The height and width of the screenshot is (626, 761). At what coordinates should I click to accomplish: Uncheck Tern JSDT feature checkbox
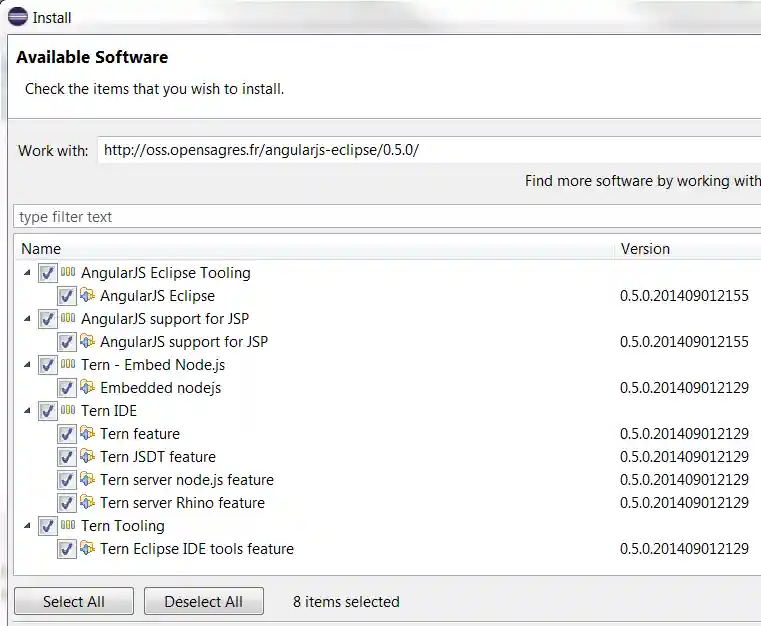[x=66, y=457]
